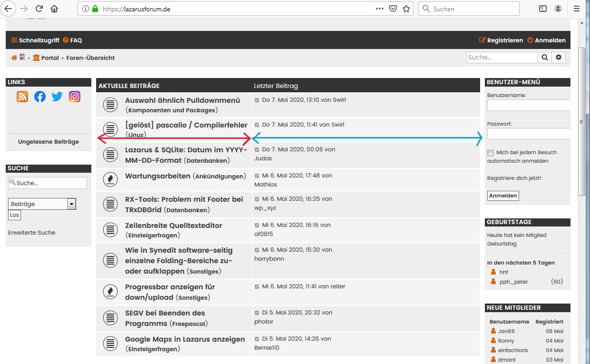Open topic 'Wartungsarbeiten'
The width and height of the screenshot is (590, 364).
point(157,176)
